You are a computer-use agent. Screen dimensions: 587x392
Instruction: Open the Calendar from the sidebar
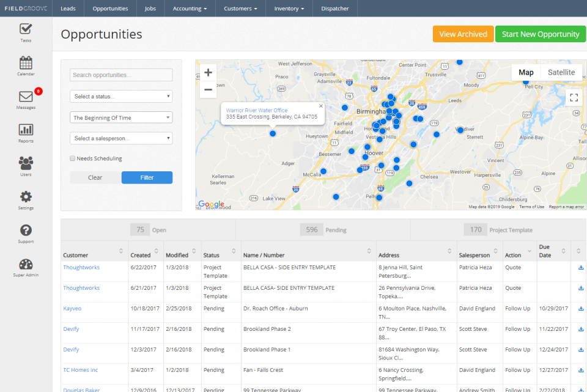pyautogui.click(x=25, y=65)
